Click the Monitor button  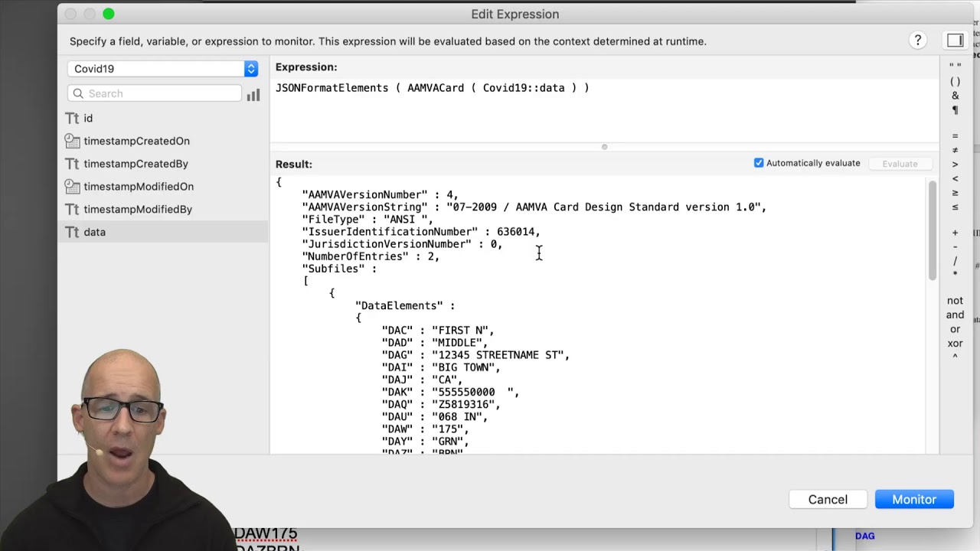pos(914,499)
